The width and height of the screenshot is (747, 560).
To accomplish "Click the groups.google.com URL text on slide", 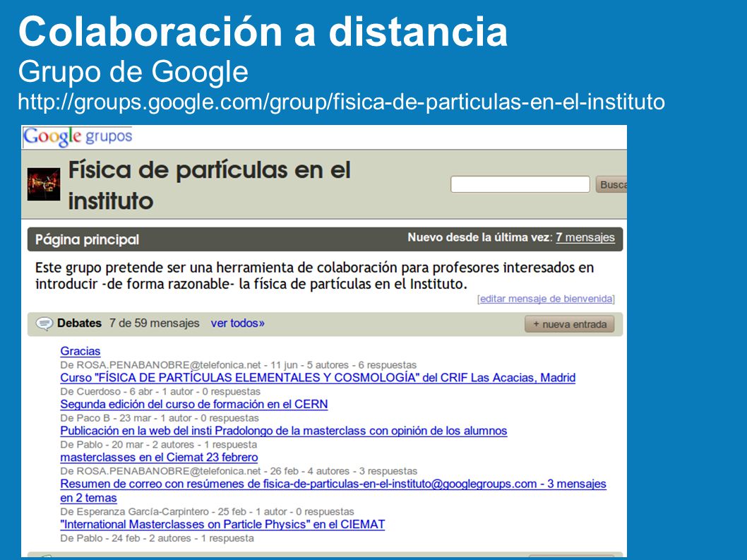I will pos(341,102).
